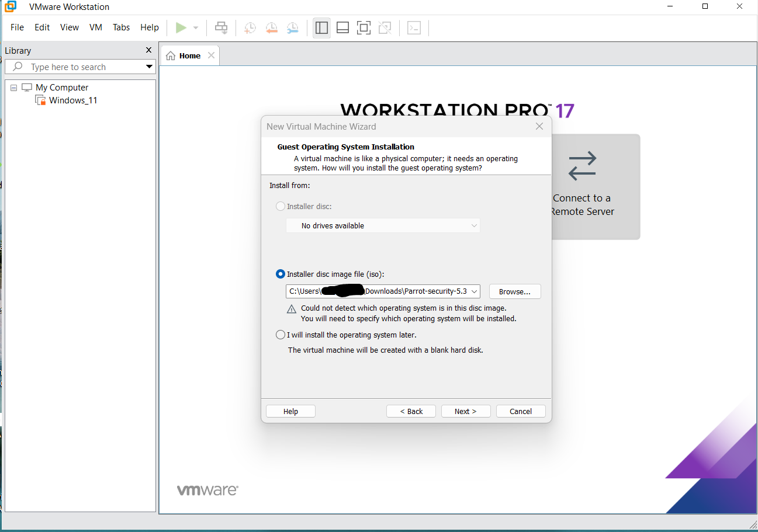Click Take Snapshot toolbar icon
The width and height of the screenshot is (758, 532).
click(250, 27)
